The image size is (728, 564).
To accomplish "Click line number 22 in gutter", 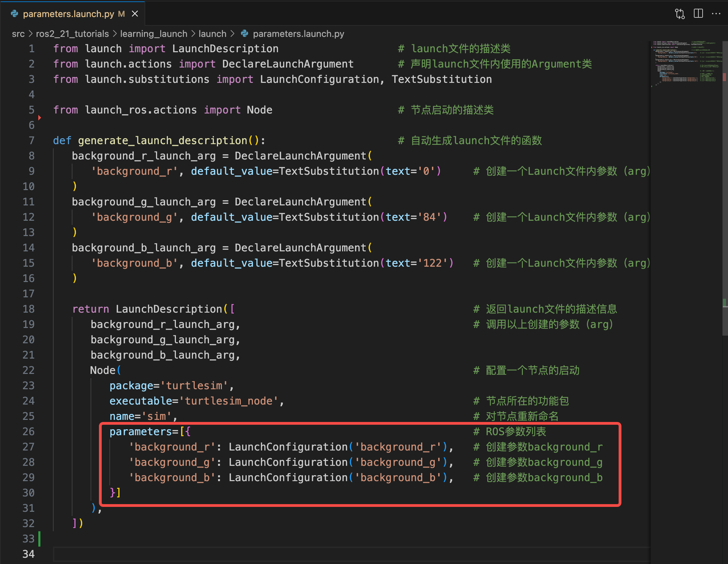I will click(x=29, y=370).
